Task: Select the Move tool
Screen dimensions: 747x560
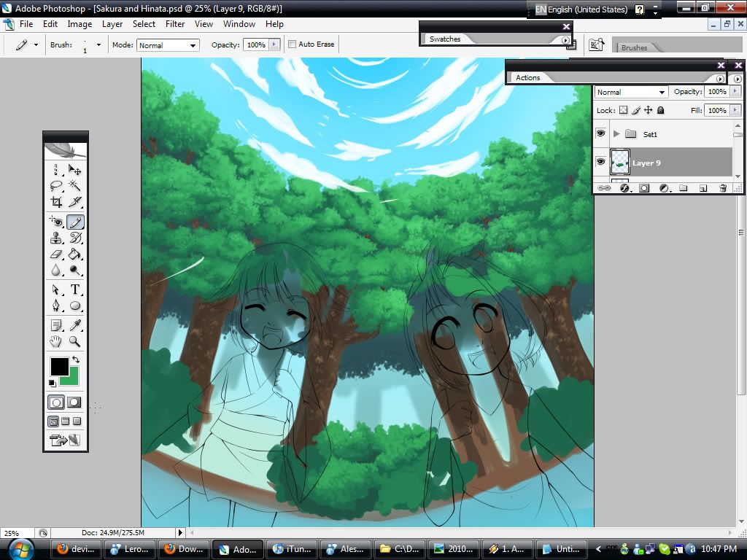Action: 75,169
